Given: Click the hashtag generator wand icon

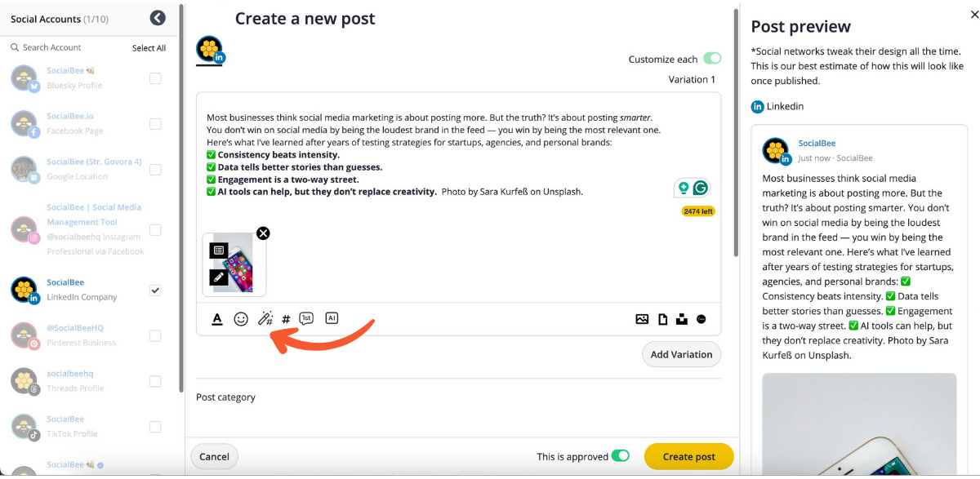Looking at the screenshot, I should click(265, 319).
